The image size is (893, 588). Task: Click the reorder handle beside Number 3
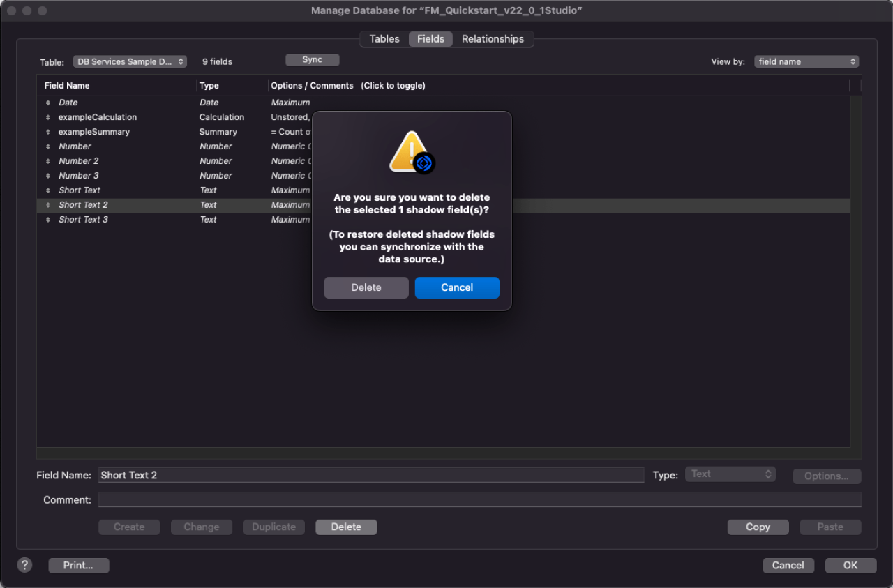click(48, 176)
